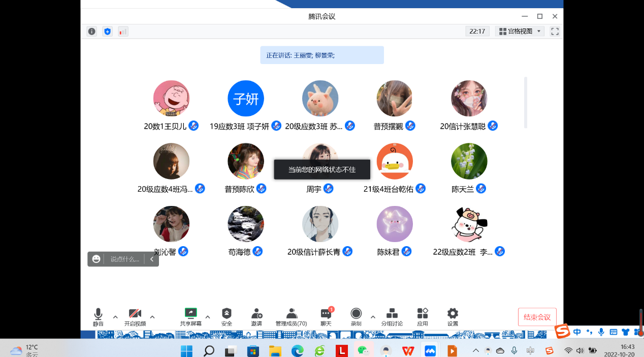Start recording the meeting (录制)
The width and height of the screenshot is (644, 357).
tap(356, 317)
